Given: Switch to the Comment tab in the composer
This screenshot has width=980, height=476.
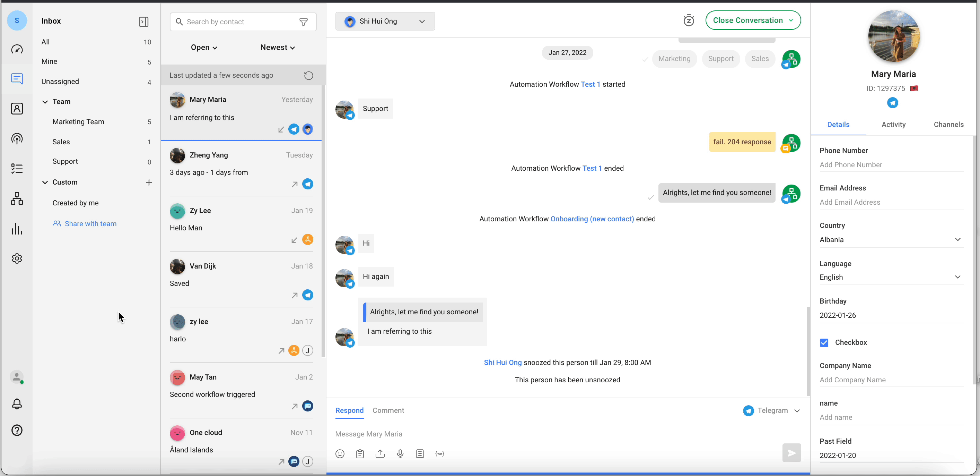Looking at the screenshot, I should point(388,410).
